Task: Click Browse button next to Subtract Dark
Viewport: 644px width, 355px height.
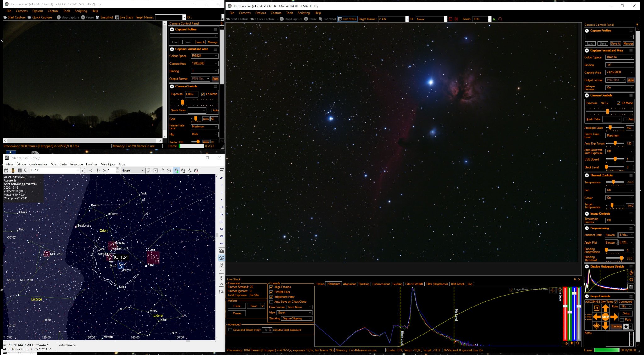Action: click(611, 235)
